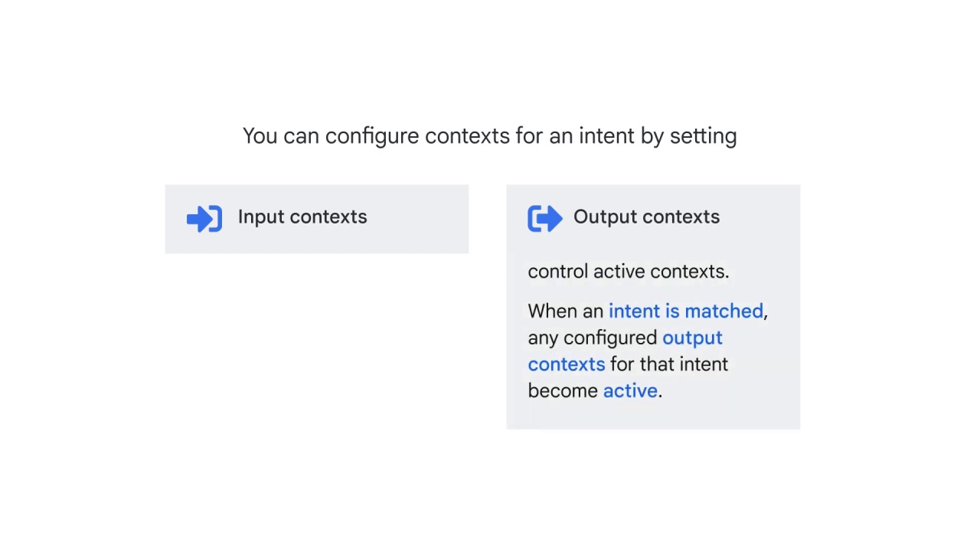
Task: Click 'for that intent' text
Action: click(669, 364)
